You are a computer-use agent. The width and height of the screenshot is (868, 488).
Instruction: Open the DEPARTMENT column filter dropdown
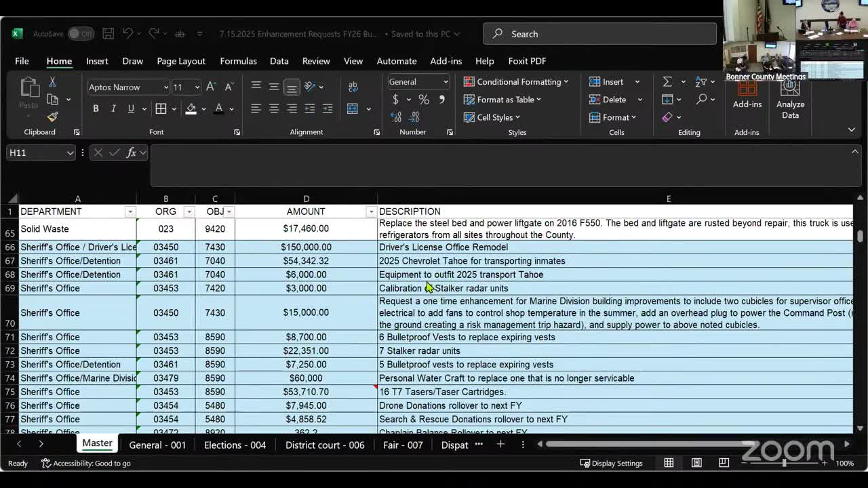point(130,211)
